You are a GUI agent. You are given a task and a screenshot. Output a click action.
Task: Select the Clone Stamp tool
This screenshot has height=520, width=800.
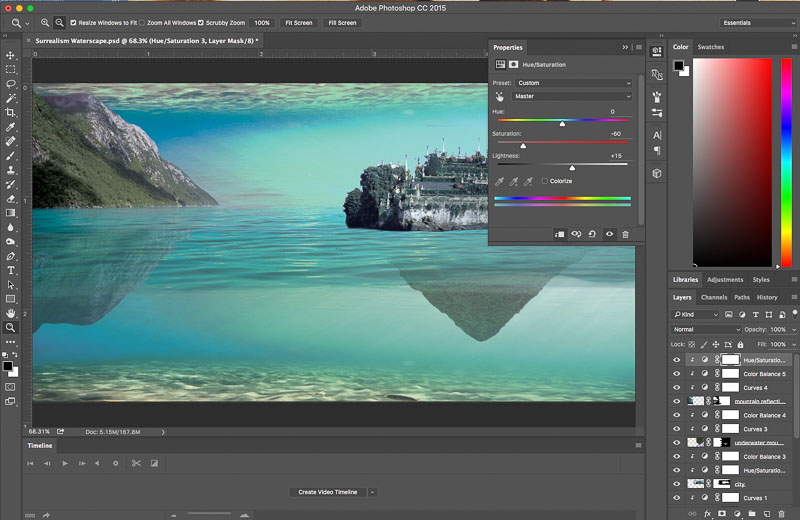(x=10, y=170)
